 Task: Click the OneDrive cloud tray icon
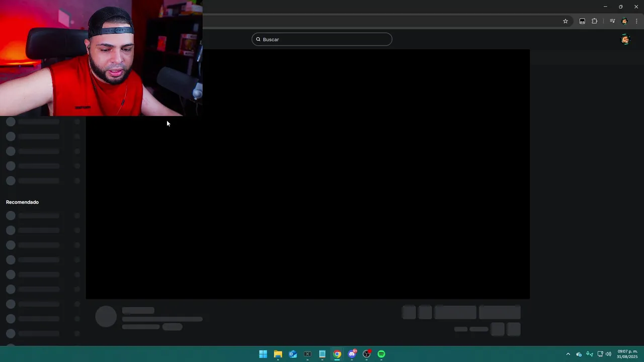(x=579, y=354)
